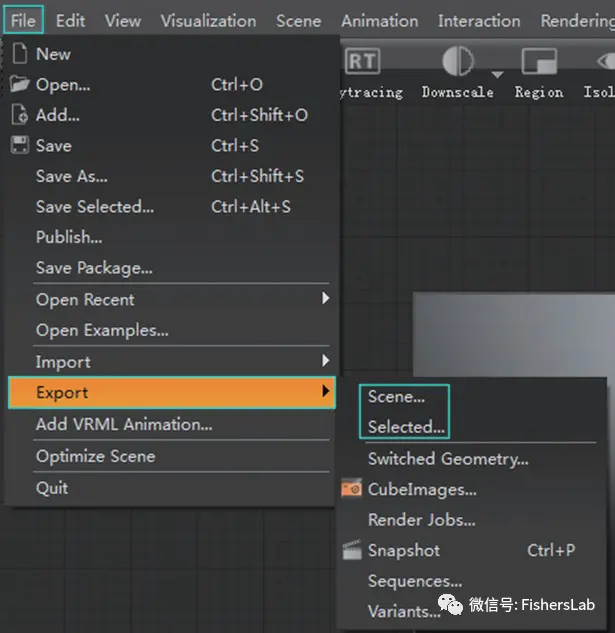Select the highlighted Export entry
This screenshot has width=615, height=633.
click(x=172, y=392)
